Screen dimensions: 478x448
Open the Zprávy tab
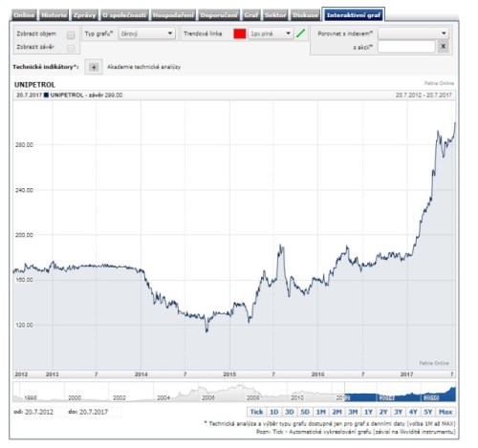[84, 15]
